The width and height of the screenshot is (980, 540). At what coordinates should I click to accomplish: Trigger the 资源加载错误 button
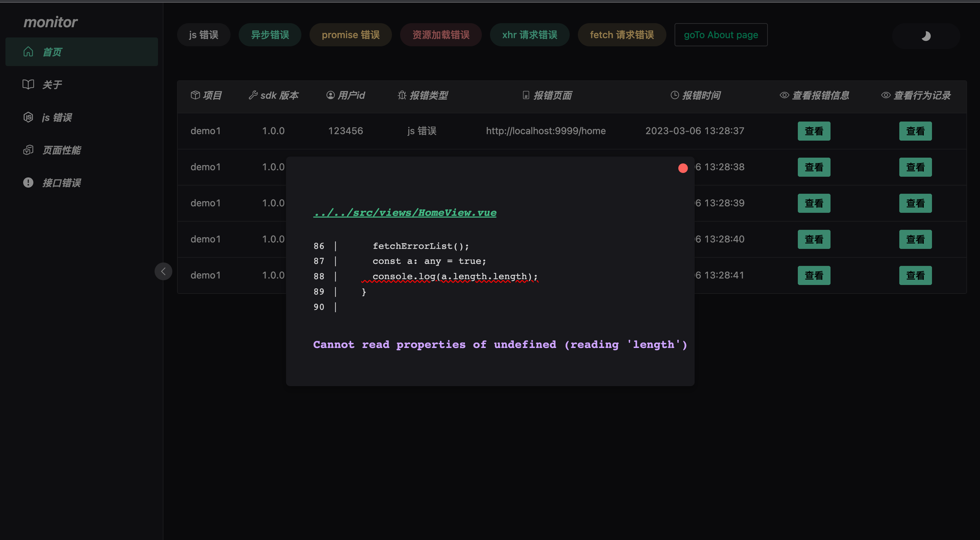[441, 35]
